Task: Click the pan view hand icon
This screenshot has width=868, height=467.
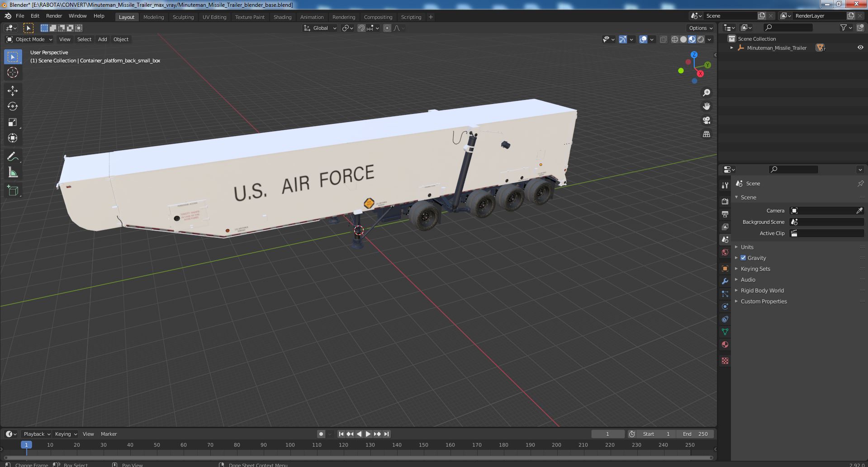Action: (x=707, y=106)
